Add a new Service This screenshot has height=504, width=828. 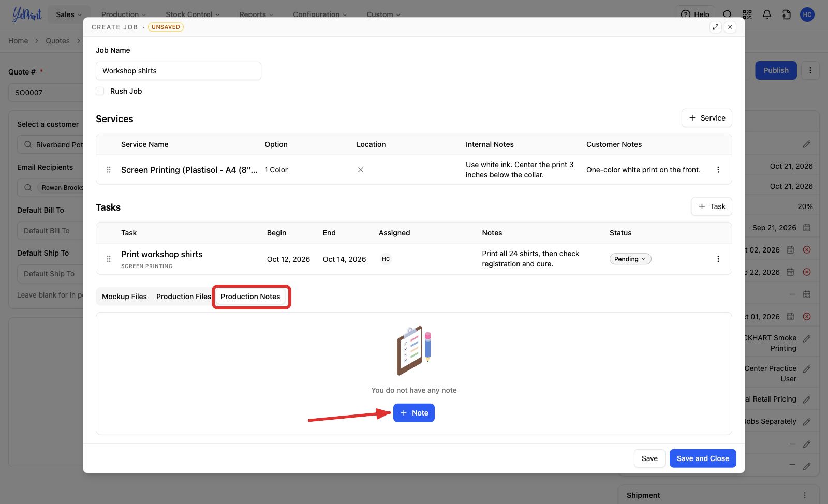(707, 118)
